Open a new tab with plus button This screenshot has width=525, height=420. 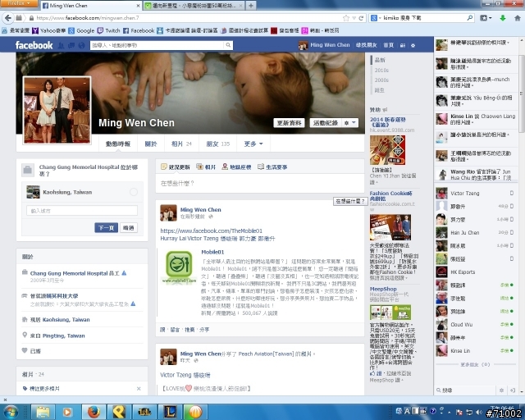pos(251,6)
